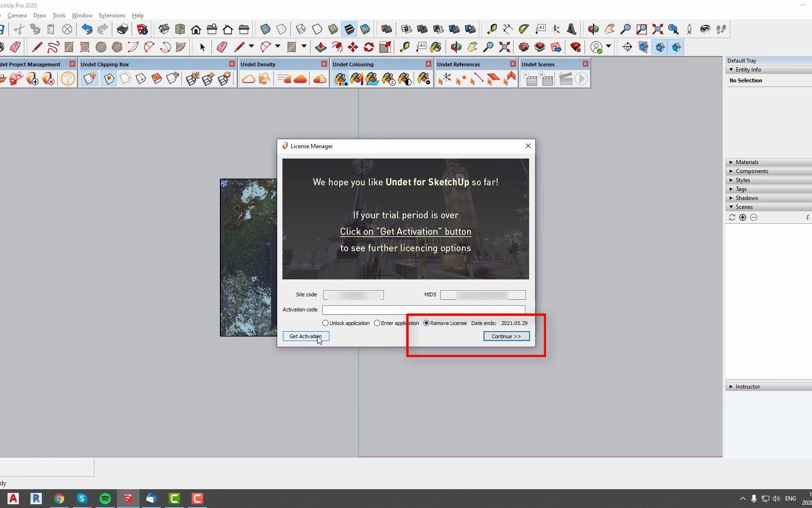This screenshot has height=508, width=812.
Task: Open the Print icon in the toolbar
Action: point(122,29)
